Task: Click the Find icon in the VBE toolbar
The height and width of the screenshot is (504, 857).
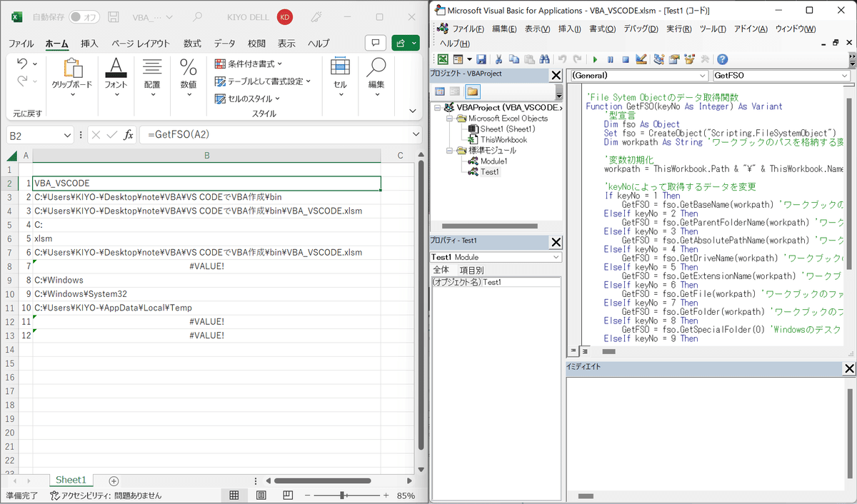Action: [543, 59]
